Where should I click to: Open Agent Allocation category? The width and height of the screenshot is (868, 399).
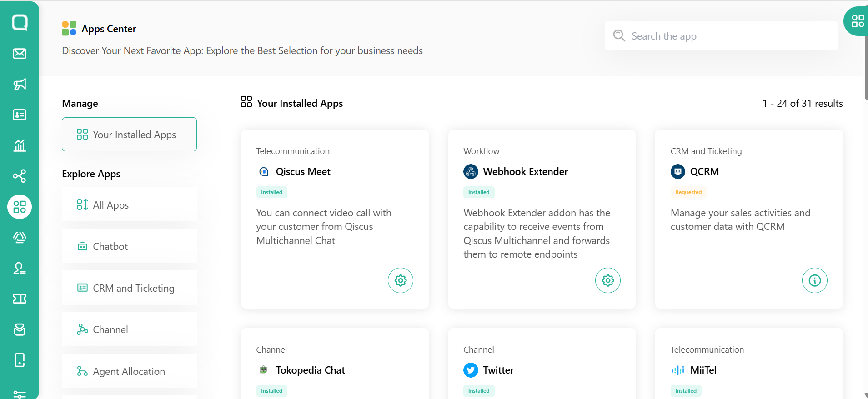(x=129, y=371)
